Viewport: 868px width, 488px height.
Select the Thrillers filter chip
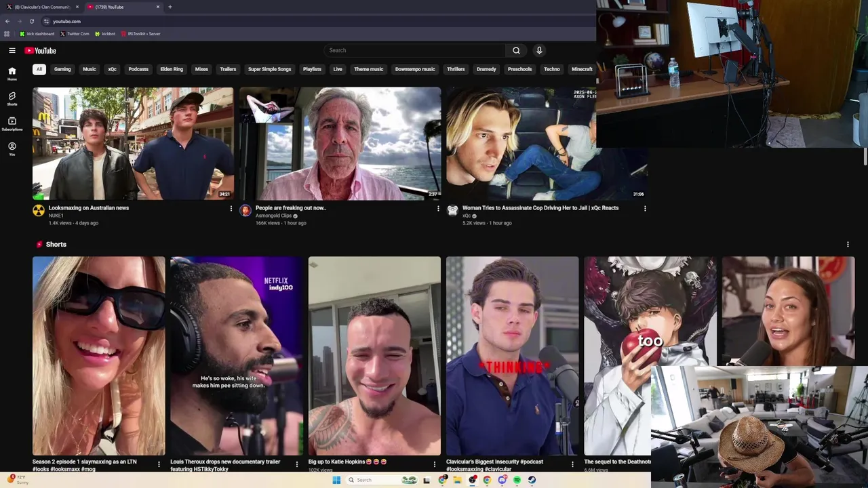pos(456,69)
